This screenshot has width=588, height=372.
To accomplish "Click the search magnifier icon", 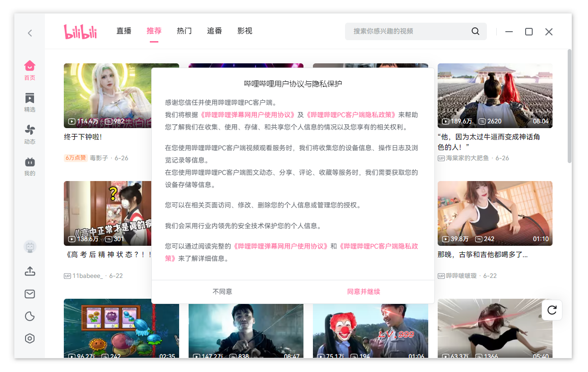I will click(475, 31).
